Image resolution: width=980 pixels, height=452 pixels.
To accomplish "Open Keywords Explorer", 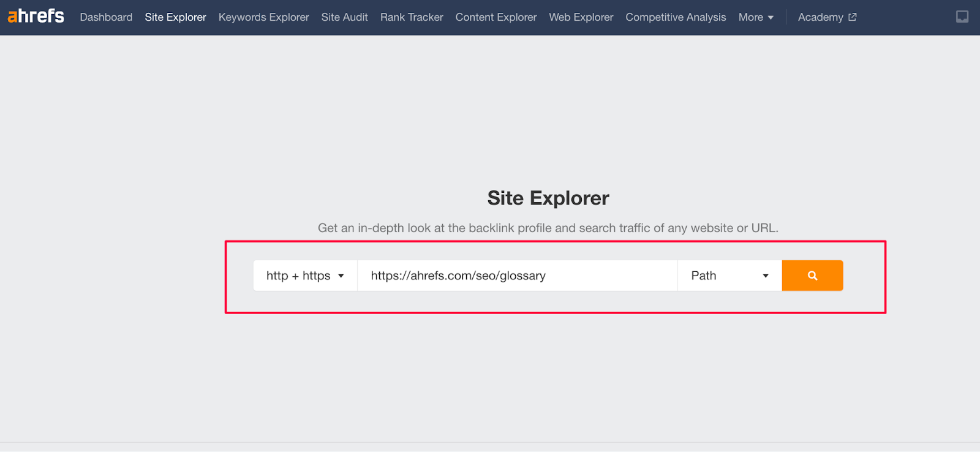I will click(264, 17).
